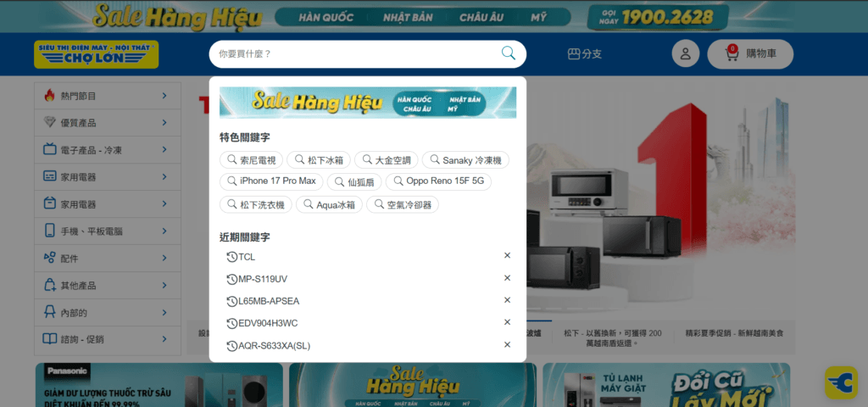Click the magnifier search icon in search bar

509,53
